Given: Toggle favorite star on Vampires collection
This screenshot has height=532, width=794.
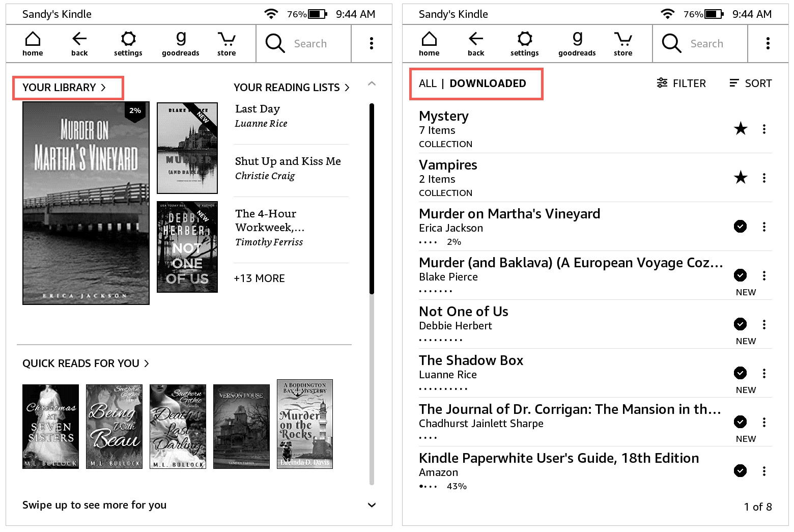Looking at the screenshot, I should click(741, 178).
